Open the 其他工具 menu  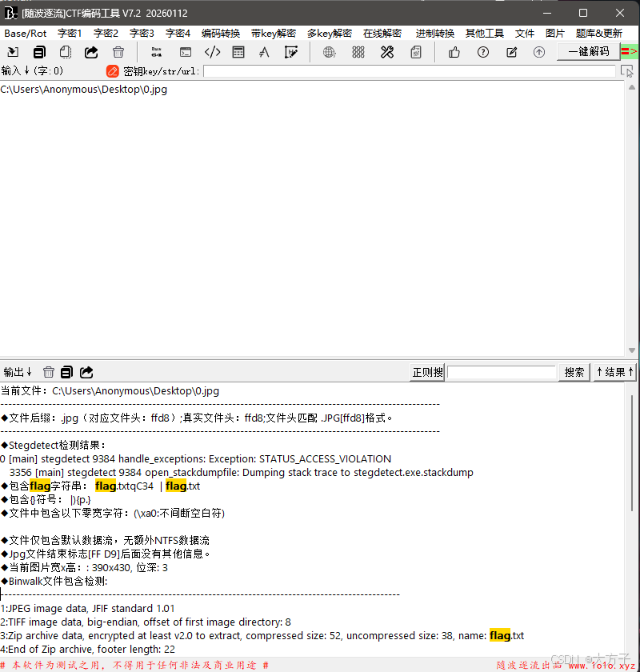click(x=484, y=34)
